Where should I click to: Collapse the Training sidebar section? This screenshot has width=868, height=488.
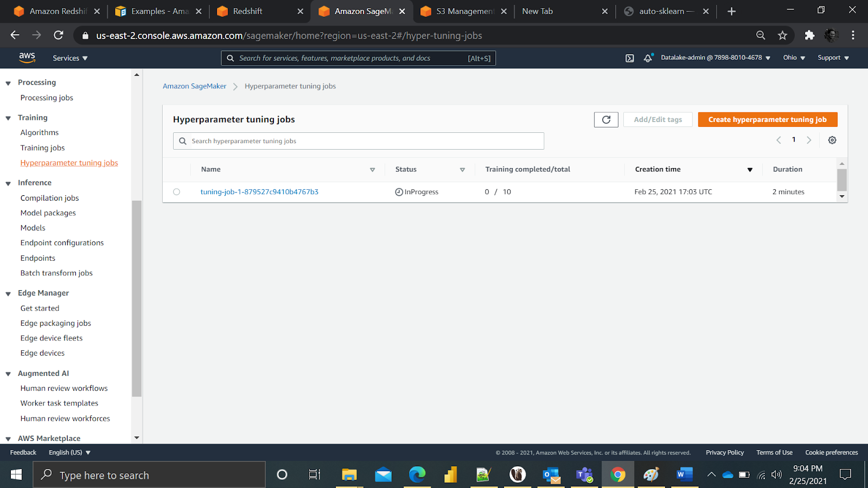[x=8, y=118]
